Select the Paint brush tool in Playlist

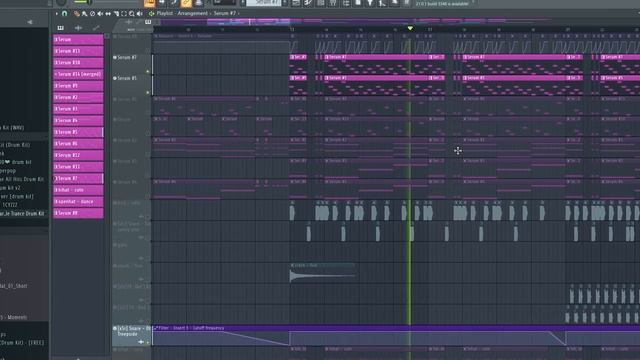pyautogui.click(x=84, y=13)
